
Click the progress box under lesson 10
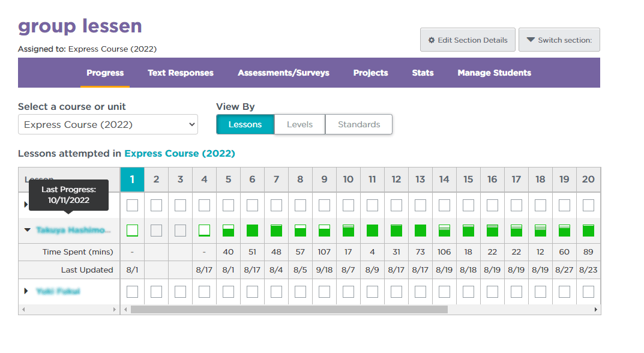pyautogui.click(x=348, y=230)
